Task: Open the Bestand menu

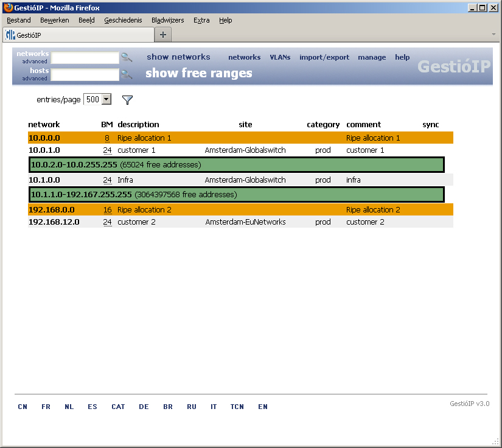Action: click(19, 20)
